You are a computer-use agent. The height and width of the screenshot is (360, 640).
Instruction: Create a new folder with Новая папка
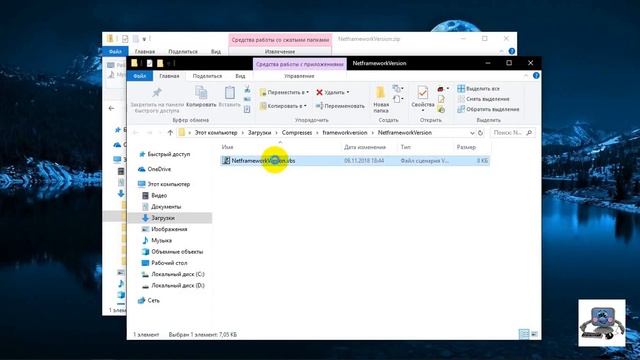point(380,99)
